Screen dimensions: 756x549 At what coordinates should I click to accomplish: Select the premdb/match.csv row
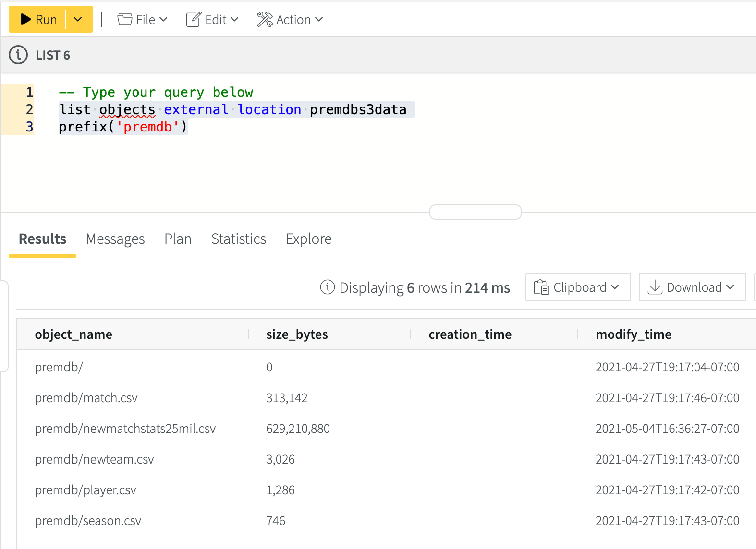click(x=86, y=398)
